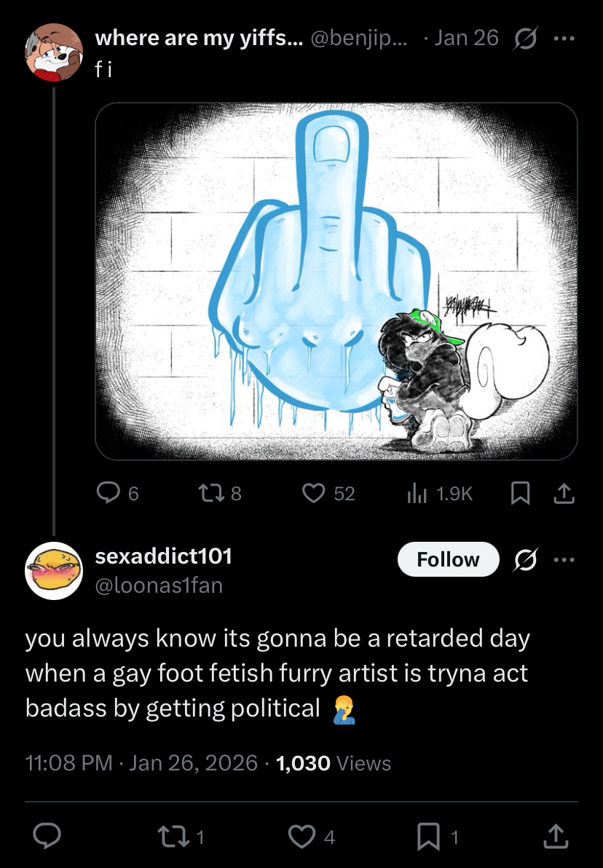Open the original poster's furry avatar

point(54,51)
